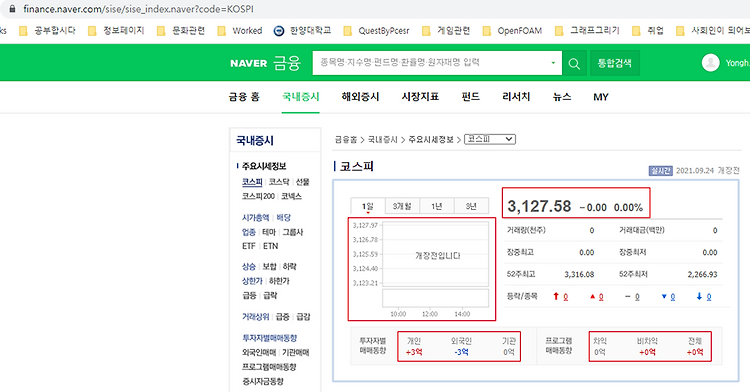Click the 통합검색 button
750x392 pixels.
tap(615, 63)
